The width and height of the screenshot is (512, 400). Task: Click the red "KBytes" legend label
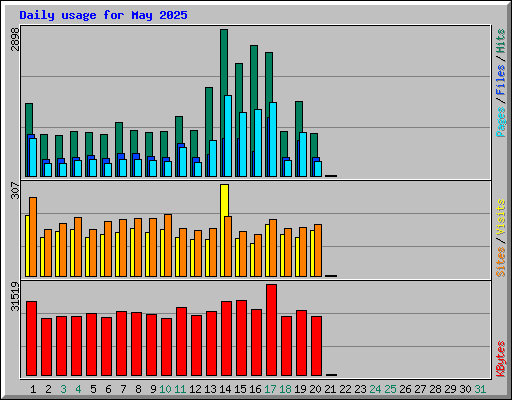point(500,359)
